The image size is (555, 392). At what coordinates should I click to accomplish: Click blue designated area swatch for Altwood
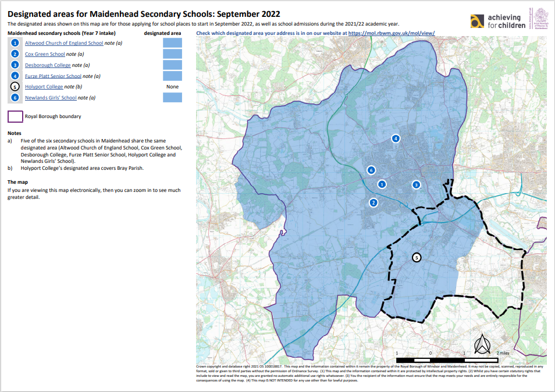[172, 43]
